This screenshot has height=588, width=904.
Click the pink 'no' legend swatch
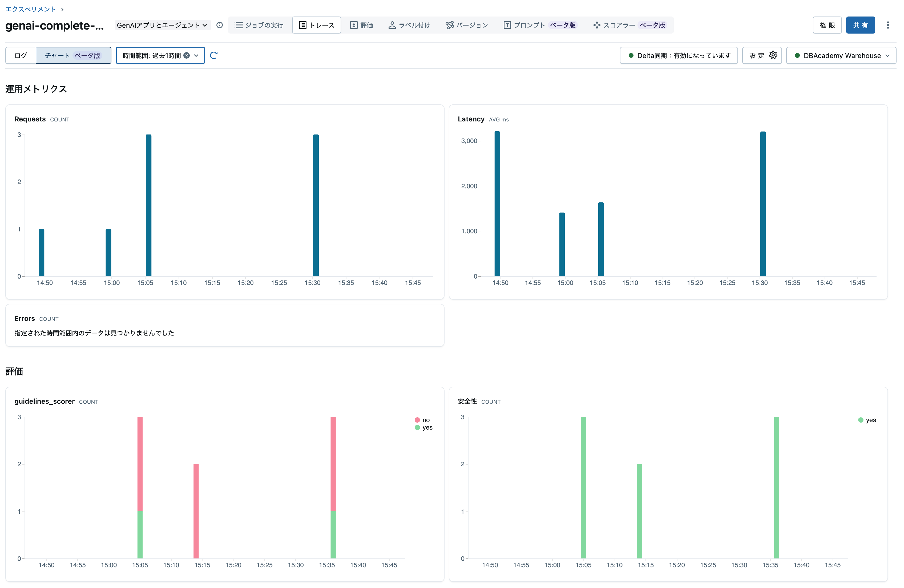(x=417, y=420)
